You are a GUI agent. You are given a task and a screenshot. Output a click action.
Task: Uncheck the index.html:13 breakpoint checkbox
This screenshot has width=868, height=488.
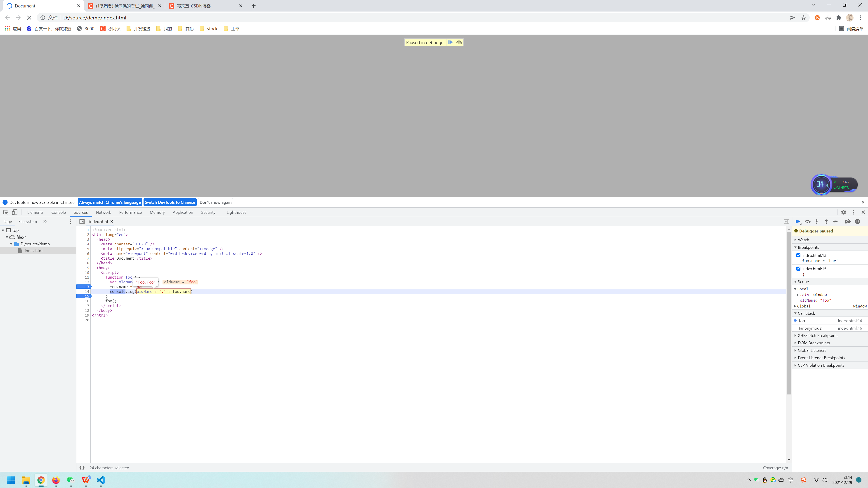798,255
